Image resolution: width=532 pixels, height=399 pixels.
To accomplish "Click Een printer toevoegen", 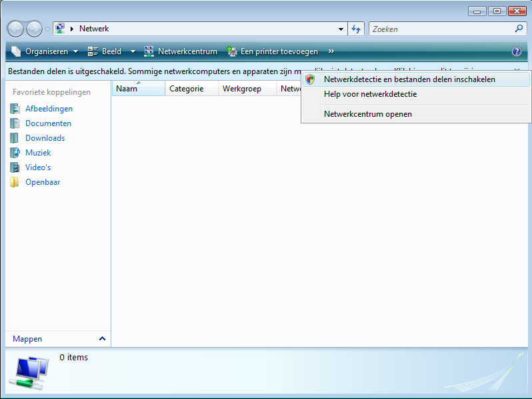I will click(x=273, y=51).
